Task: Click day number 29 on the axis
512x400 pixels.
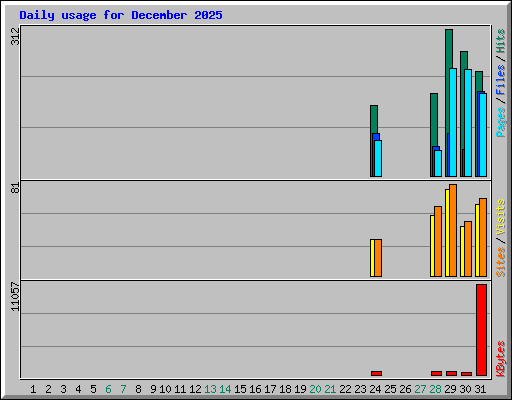Action: (x=450, y=389)
